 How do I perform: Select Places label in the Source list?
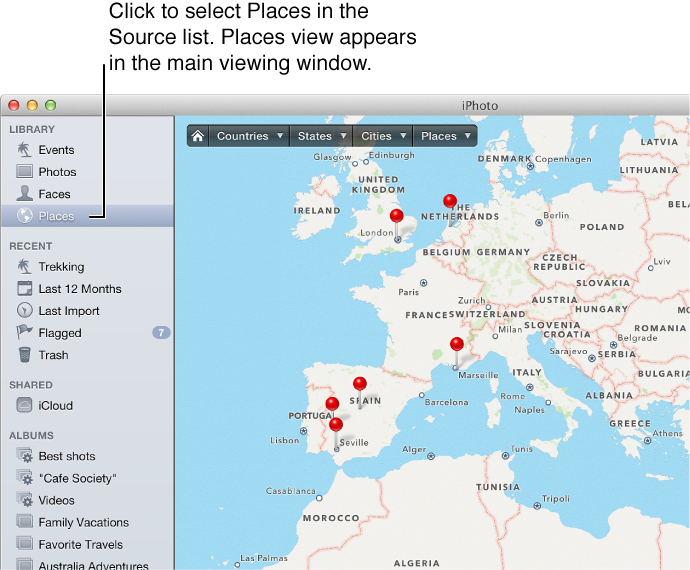pyautogui.click(x=56, y=216)
